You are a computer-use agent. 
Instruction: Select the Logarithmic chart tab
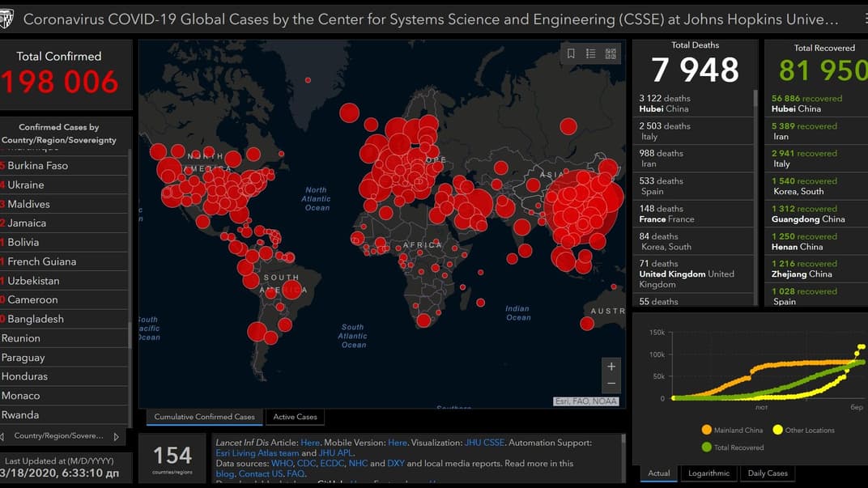[708, 473]
